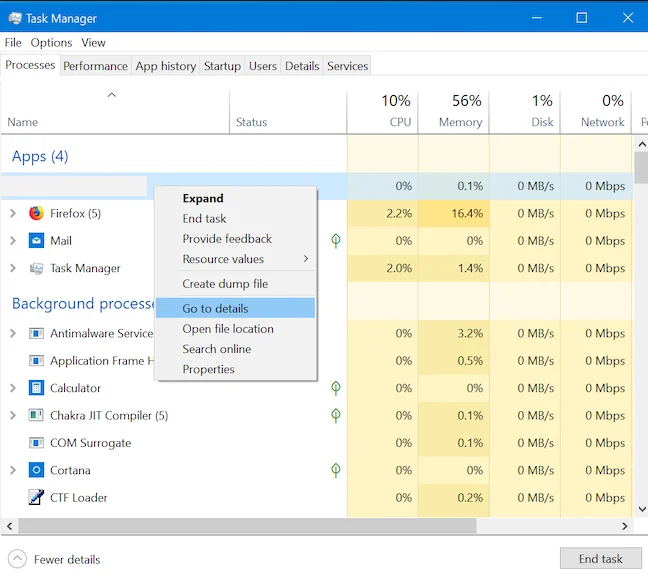Choose Create dump file option
Viewport: 648px width, 579px height.
(235, 284)
